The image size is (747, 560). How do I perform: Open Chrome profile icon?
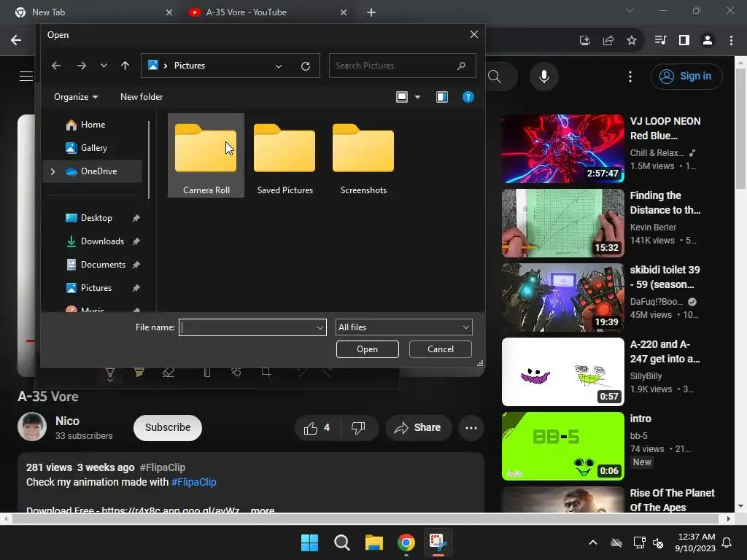(708, 41)
